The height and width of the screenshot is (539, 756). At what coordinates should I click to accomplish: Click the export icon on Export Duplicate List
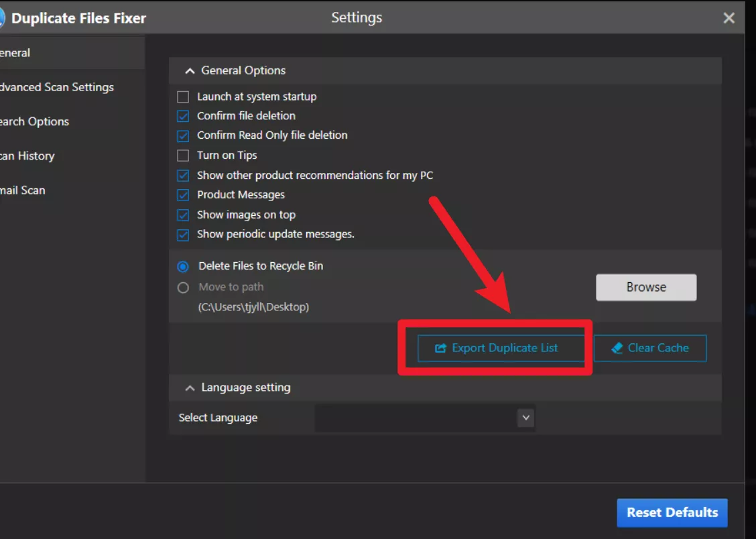pyautogui.click(x=441, y=348)
